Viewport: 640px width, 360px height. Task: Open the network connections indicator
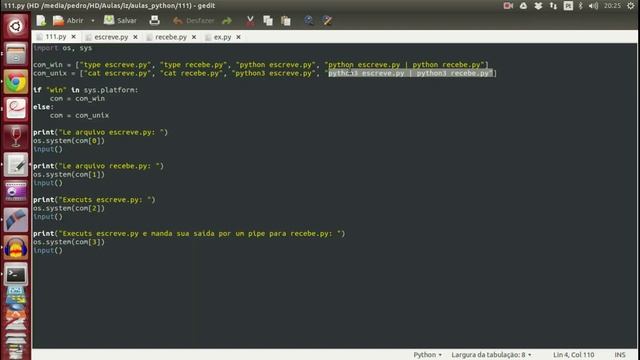coord(553,6)
